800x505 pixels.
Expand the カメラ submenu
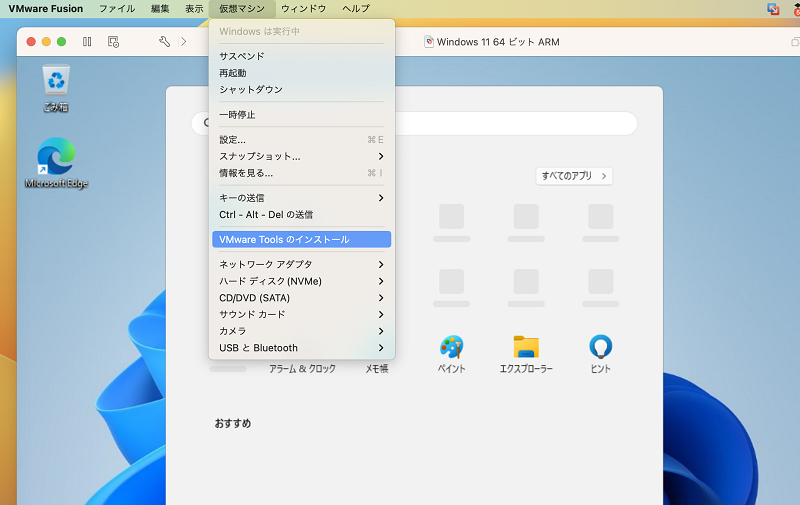(302, 331)
